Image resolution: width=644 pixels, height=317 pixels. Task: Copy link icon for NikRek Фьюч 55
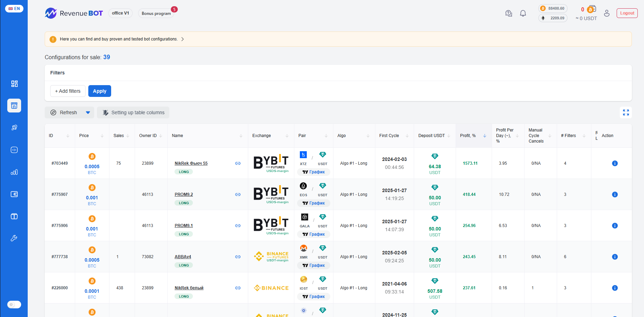238,163
